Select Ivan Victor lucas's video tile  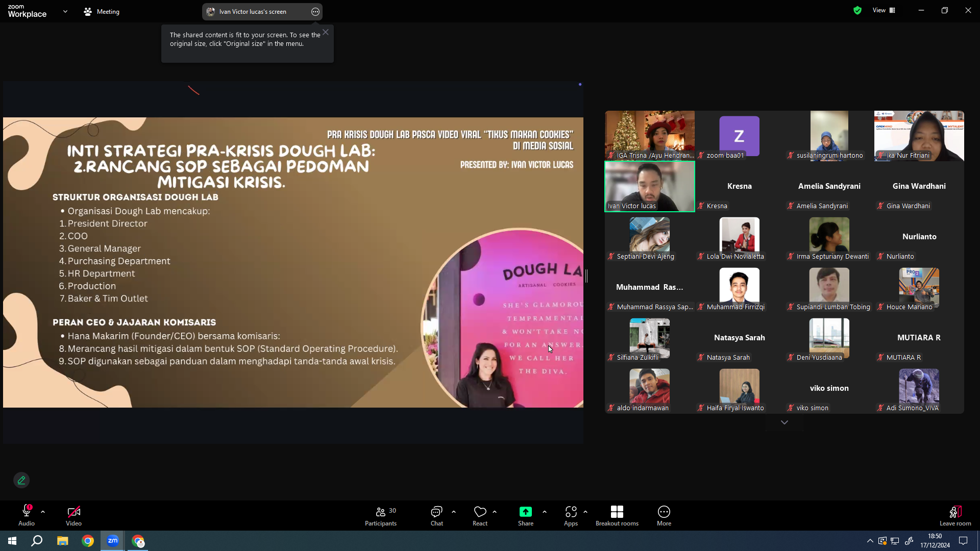click(650, 186)
